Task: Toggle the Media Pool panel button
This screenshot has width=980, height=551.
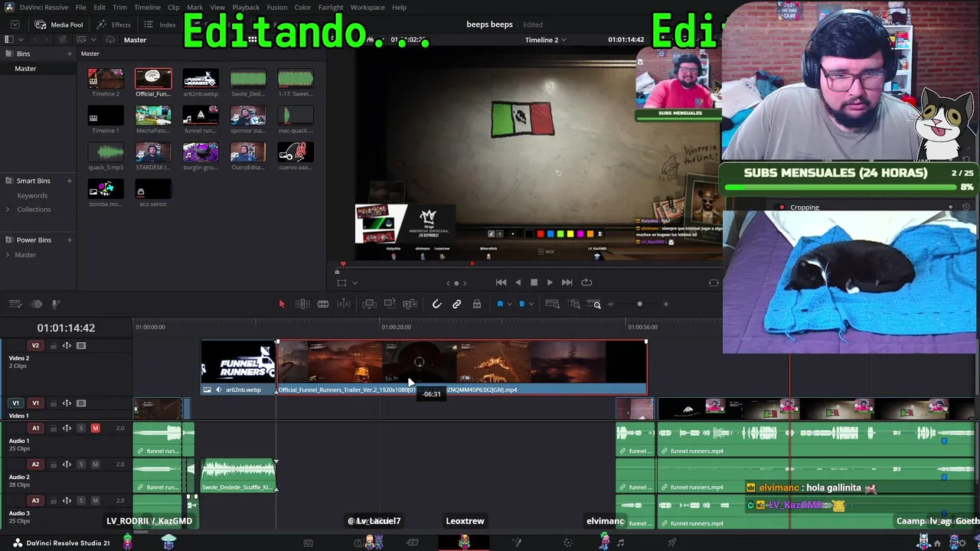Action: click(59, 24)
